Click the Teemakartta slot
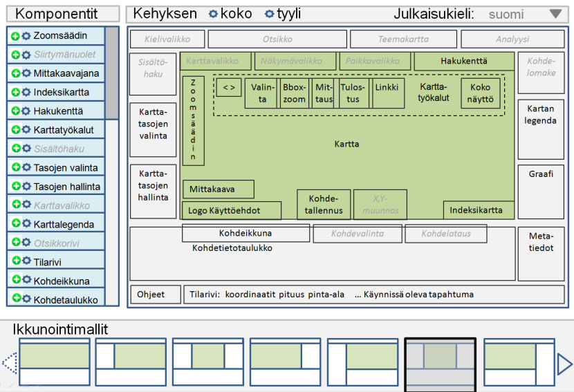574x392 pixels. coord(403,39)
